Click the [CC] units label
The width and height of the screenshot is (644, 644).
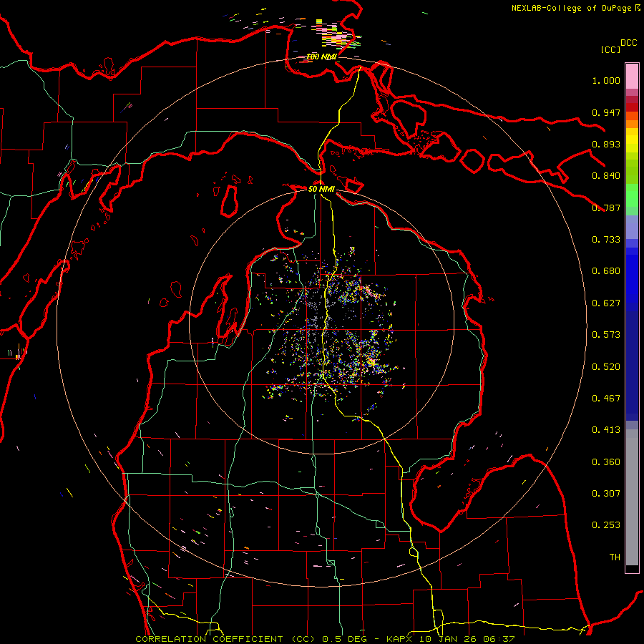pos(610,49)
